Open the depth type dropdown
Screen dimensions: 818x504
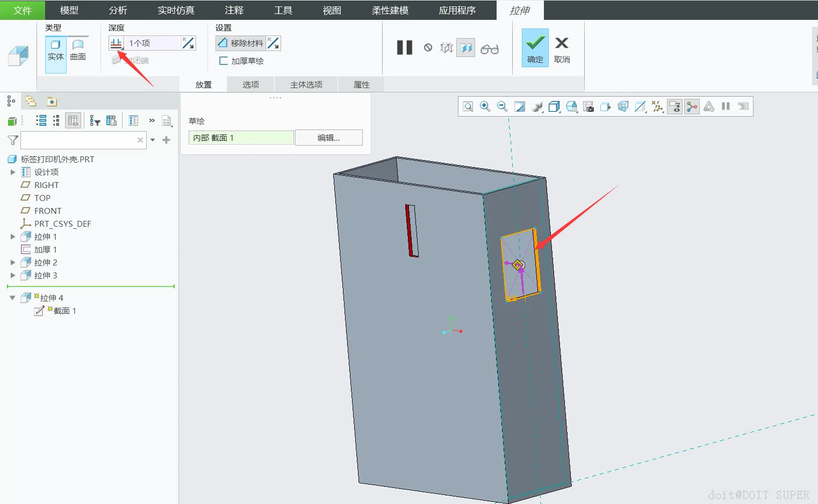coord(117,44)
